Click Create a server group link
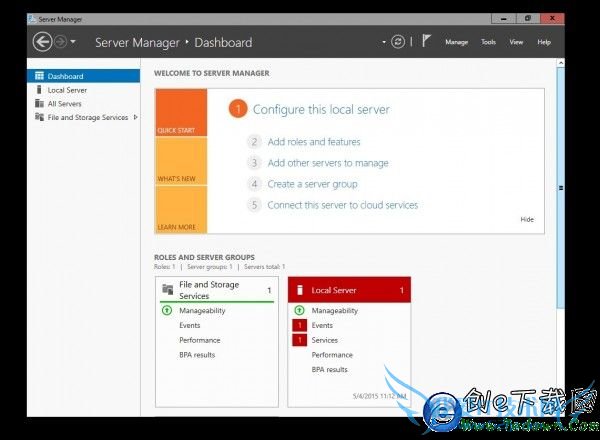 312,184
